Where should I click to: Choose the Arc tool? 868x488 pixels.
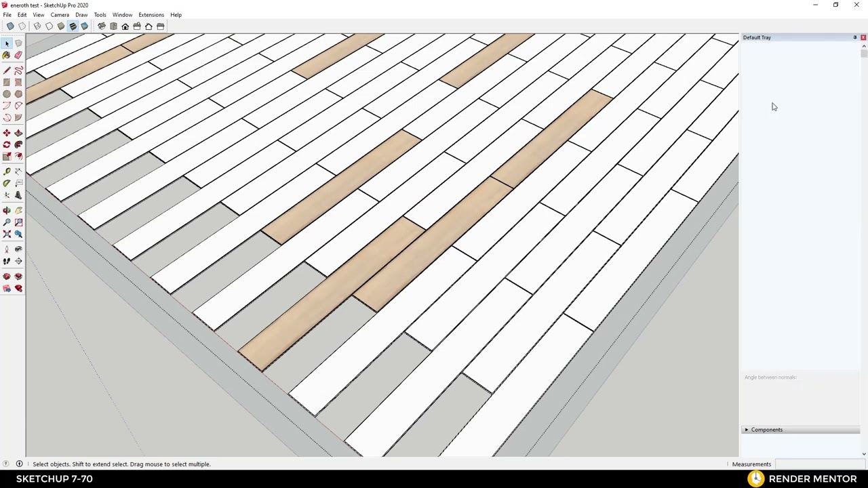point(7,106)
